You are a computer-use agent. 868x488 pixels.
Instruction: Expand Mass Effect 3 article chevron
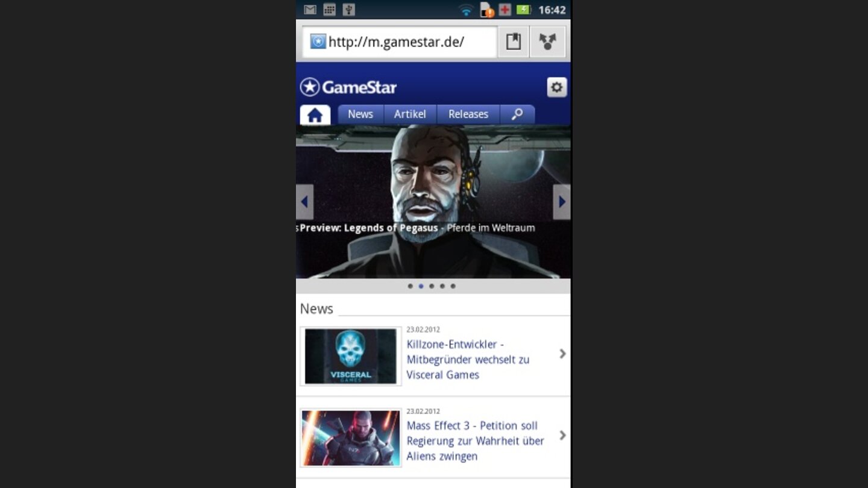click(x=562, y=435)
